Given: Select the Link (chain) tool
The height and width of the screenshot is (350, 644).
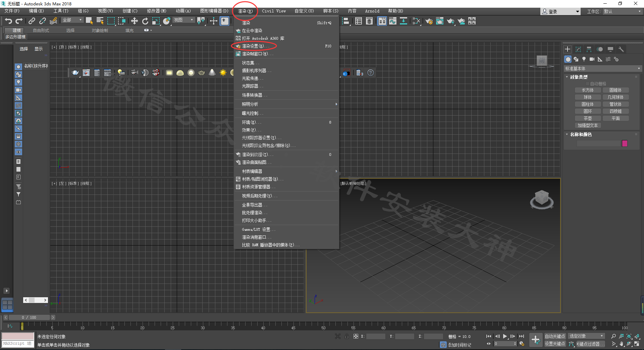Looking at the screenshot, I should click(32, 21).
